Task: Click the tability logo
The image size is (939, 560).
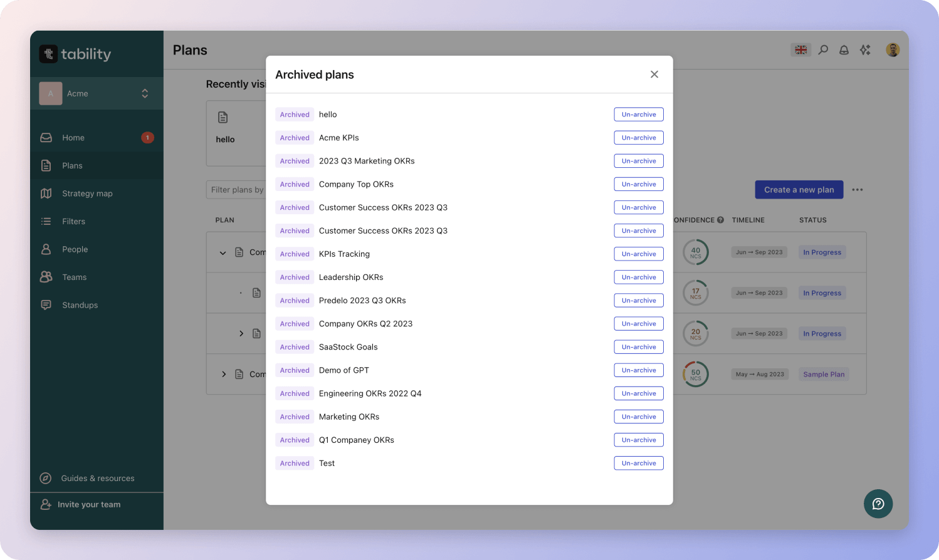Action: coord(75,54)
